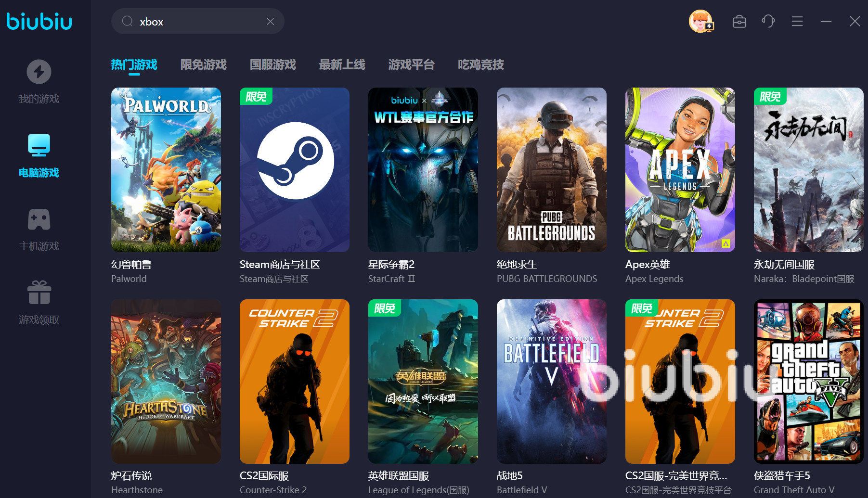
Task: Select the PC games monitor icon
Action: [x=39, y=145]
